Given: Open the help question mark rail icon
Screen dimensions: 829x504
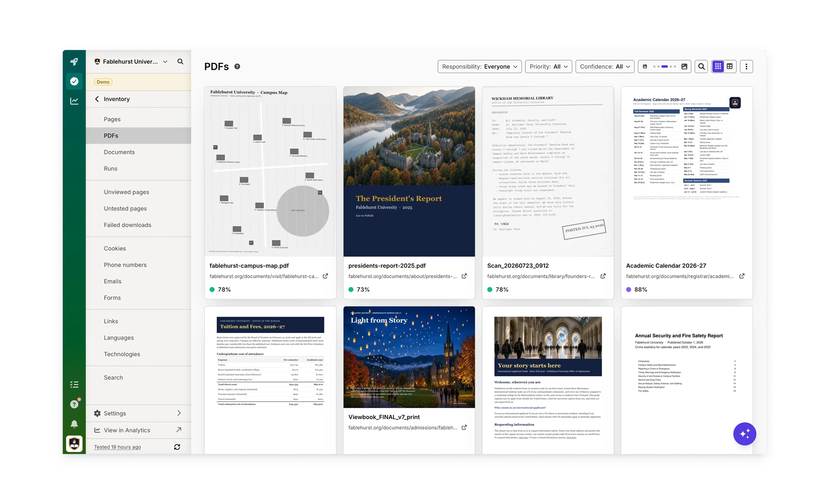Looking at the screenshot, I should coord(74,404).
